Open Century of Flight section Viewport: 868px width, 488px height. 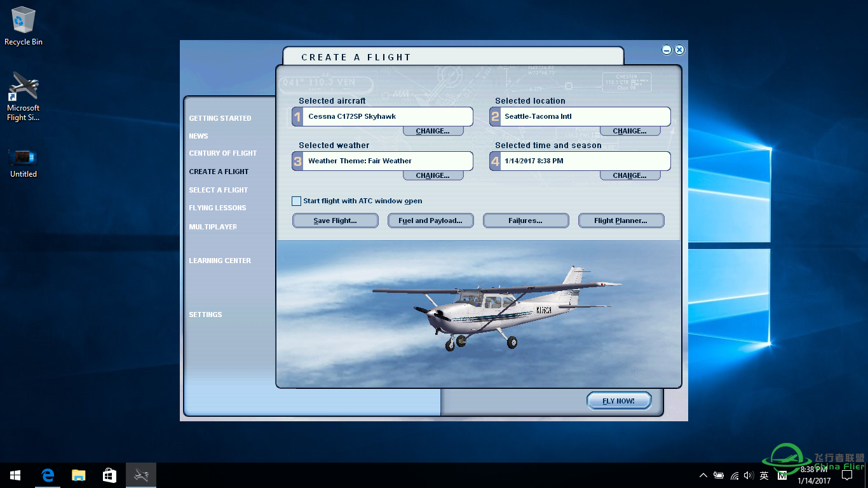[x=223, y=153]
